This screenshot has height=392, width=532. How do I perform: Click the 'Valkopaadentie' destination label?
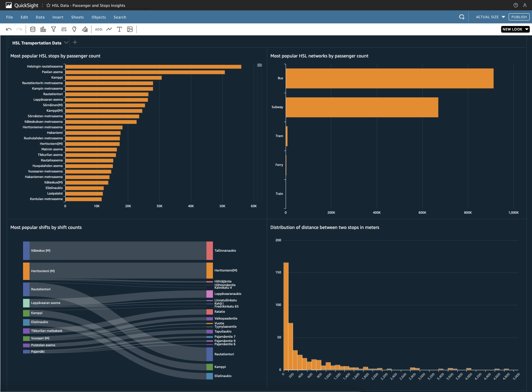click(226, 319)
